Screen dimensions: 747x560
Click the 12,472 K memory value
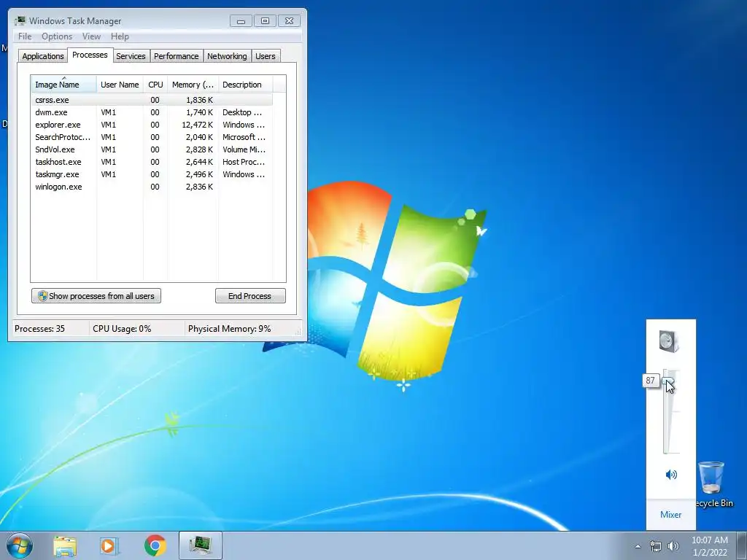[x=197, y=125]
